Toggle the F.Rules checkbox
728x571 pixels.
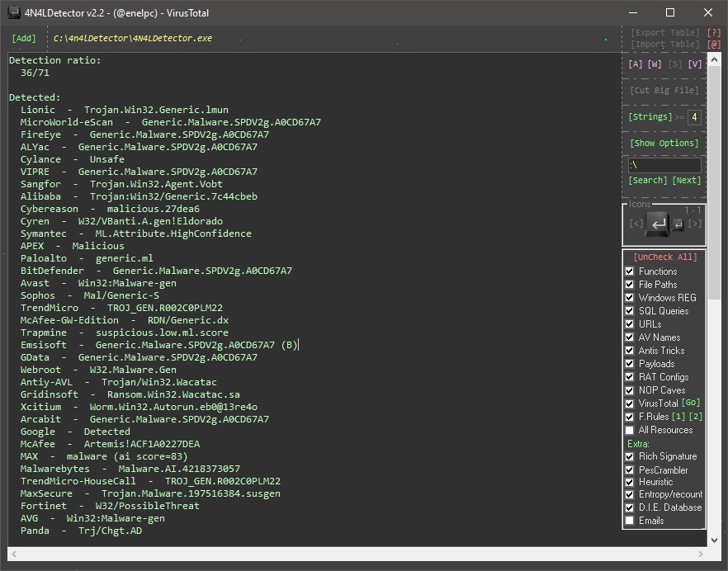[x=630, y=417]
